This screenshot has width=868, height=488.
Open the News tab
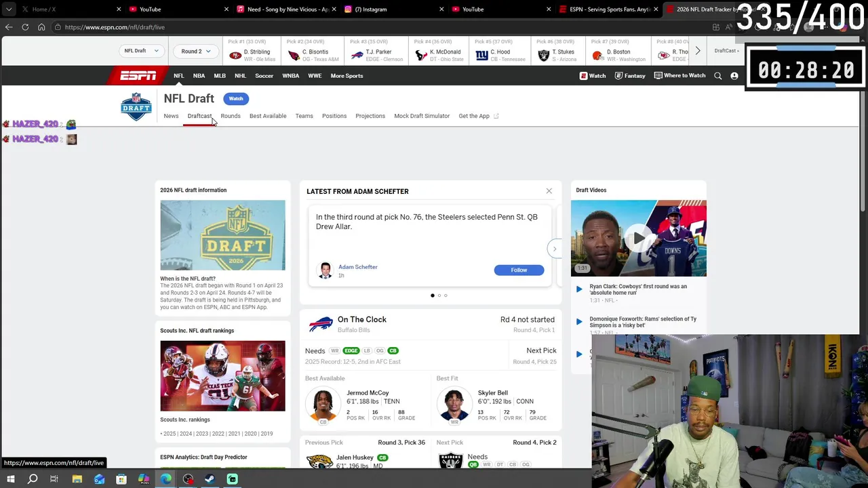tap(171, 116)
